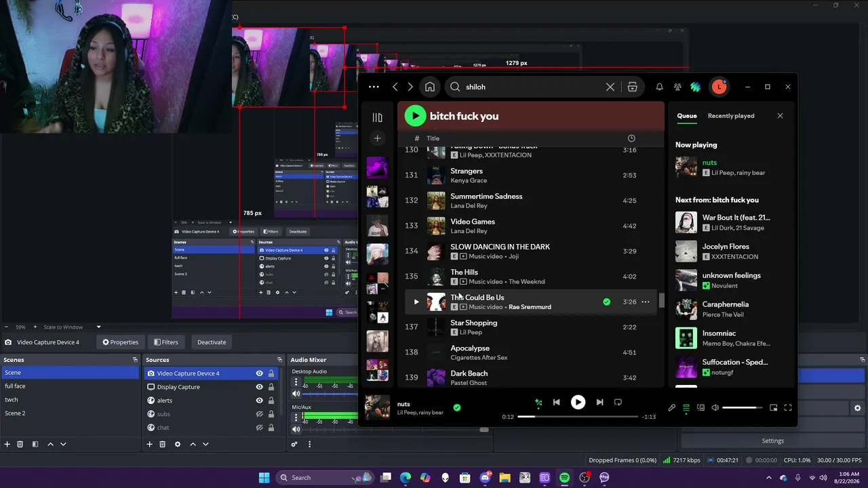868x488 pixels.
Task: Hide Video Capture Device 4 source
Action: point(259,373)
